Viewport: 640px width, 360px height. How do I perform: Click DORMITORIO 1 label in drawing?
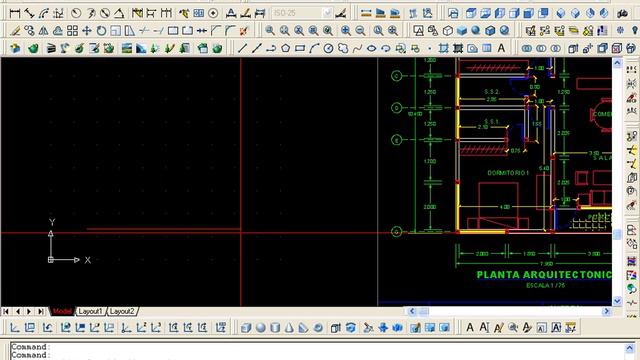tap(508, 173)
